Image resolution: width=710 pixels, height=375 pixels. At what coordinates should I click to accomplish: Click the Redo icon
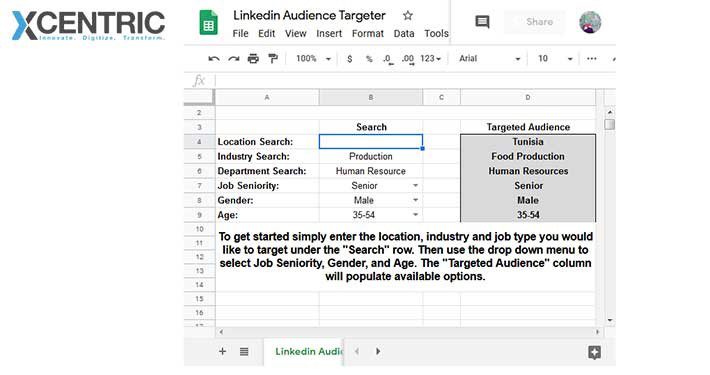[x=234, y=59]
